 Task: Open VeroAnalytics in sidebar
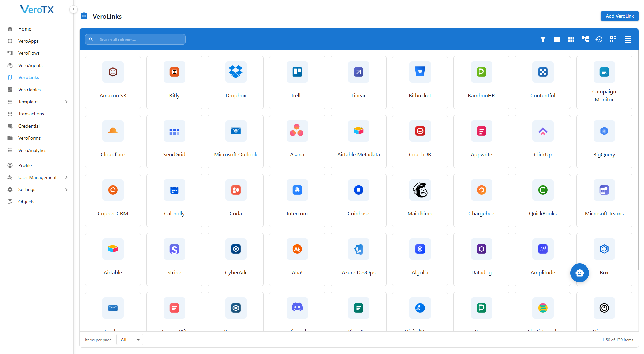pyautogui.click(x=37, y=150)
